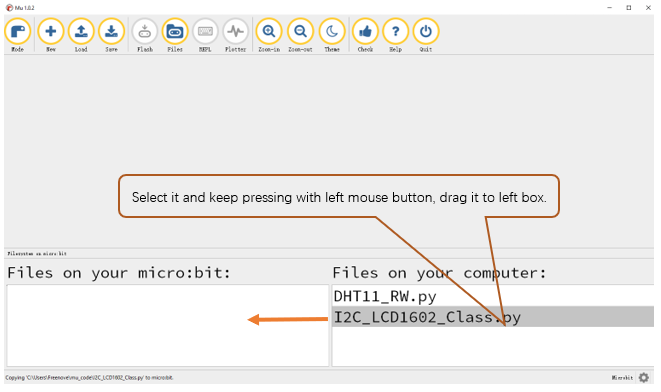
Task: Click the Mu app logo in title bar
Action: (x=9, y=8)
